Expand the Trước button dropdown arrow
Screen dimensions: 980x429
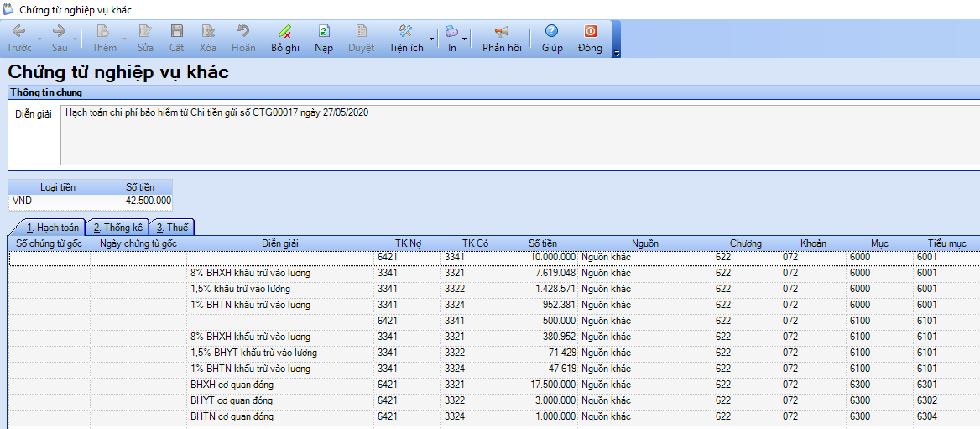[40, 39]
